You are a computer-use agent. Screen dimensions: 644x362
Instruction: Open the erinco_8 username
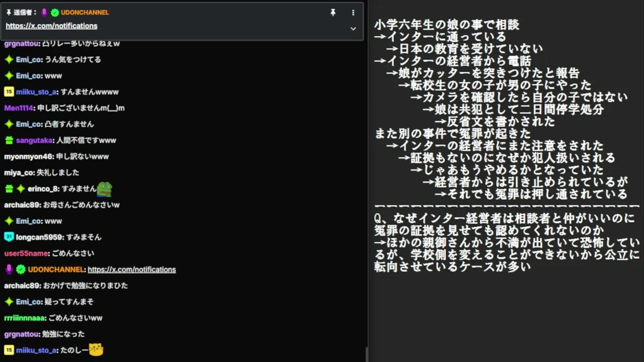[42, 189]
